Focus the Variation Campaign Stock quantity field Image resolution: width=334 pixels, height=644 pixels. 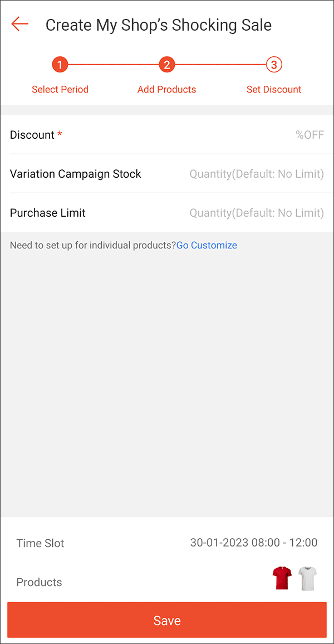(256, 174)
